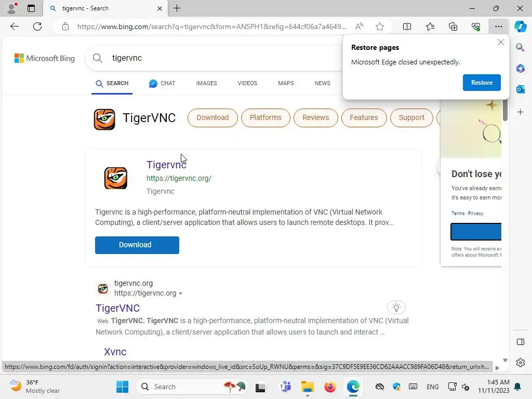Open the ENG language indicator
The image size is (532, 399).
pyautogui.click(x=433, y=387)
